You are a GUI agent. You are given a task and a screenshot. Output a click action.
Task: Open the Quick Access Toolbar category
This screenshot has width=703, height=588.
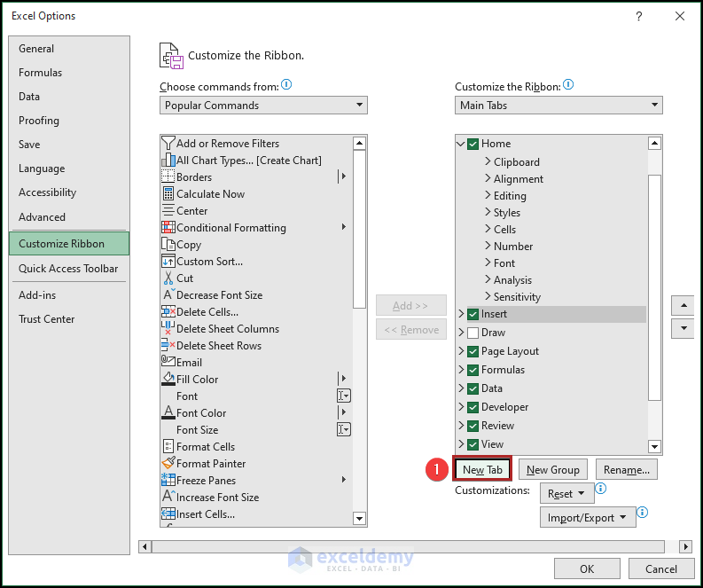pyautogui.click(x=68, y=268)
